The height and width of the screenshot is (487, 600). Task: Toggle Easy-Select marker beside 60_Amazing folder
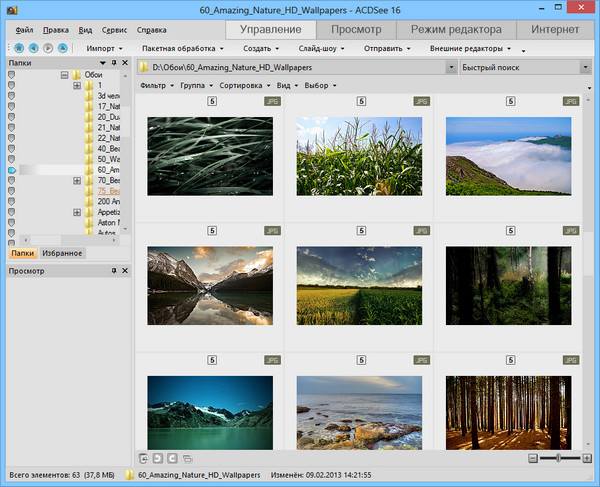pyautogui.click(x=12, y=170)
